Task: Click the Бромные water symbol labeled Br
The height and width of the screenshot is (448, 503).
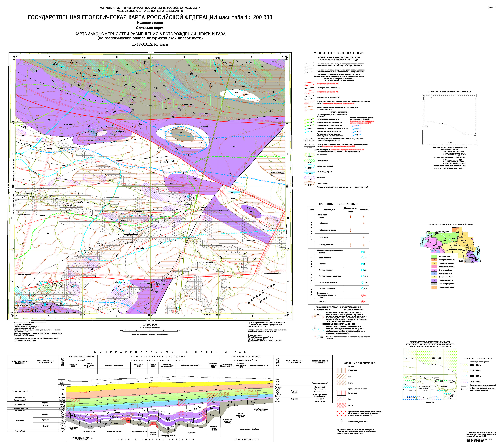Action: [362, 264]
